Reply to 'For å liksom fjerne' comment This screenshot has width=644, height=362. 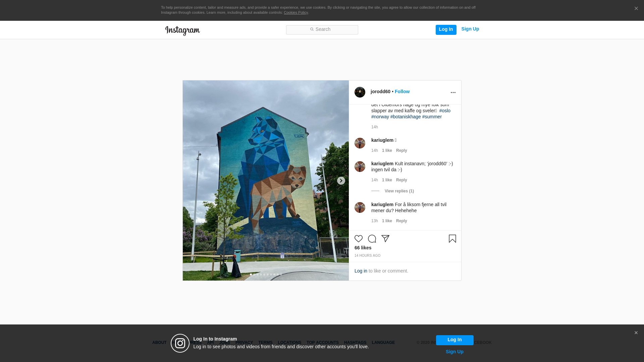pos(401,221)
